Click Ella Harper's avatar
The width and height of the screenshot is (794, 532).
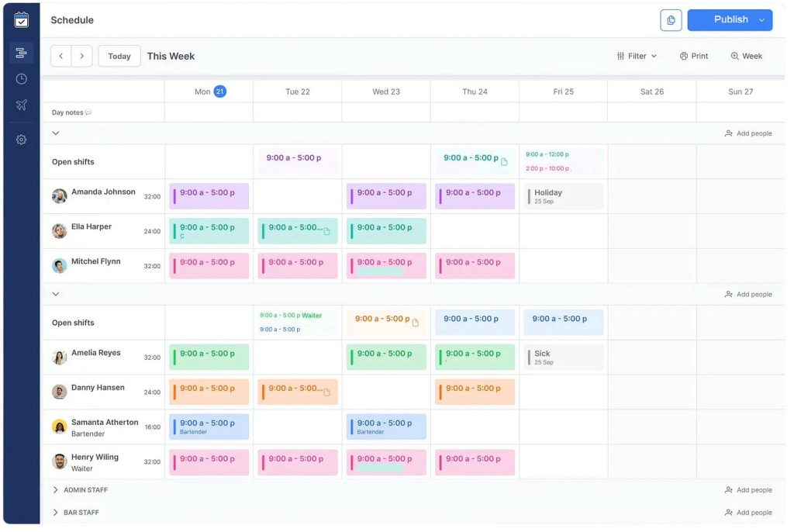[59, 231]
